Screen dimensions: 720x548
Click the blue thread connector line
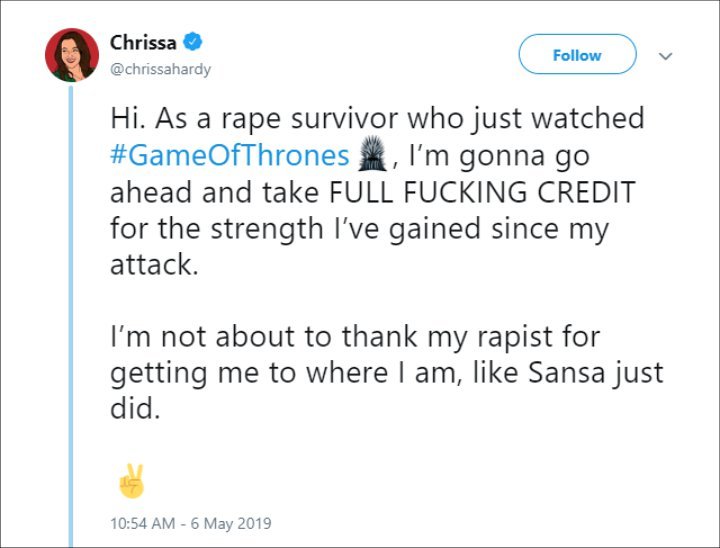coord(71,316)
